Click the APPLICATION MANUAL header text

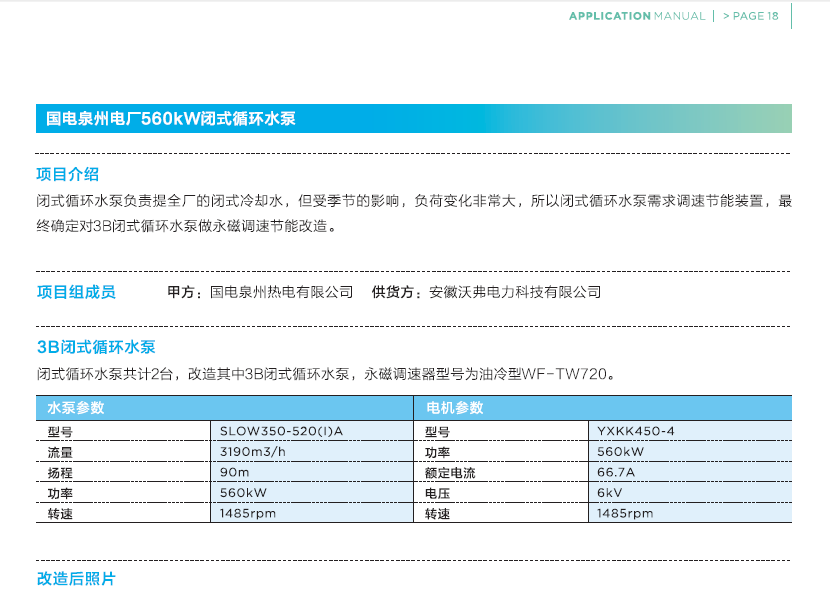coord(636,16)
